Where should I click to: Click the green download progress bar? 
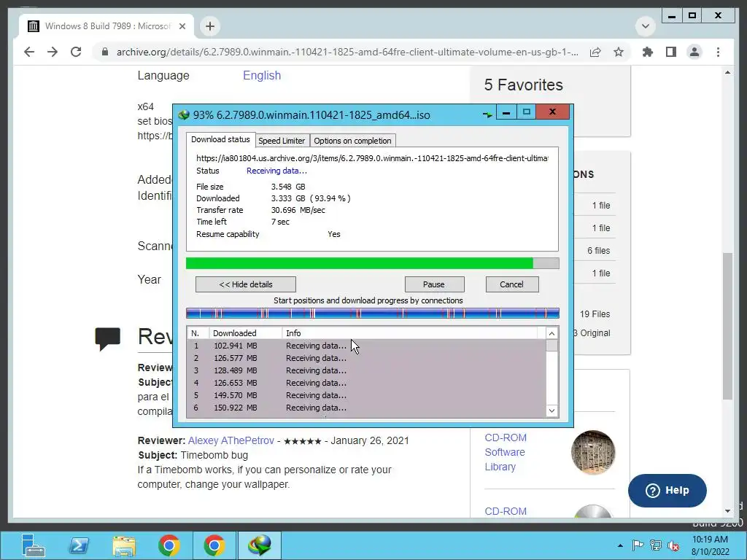point(373,263)
